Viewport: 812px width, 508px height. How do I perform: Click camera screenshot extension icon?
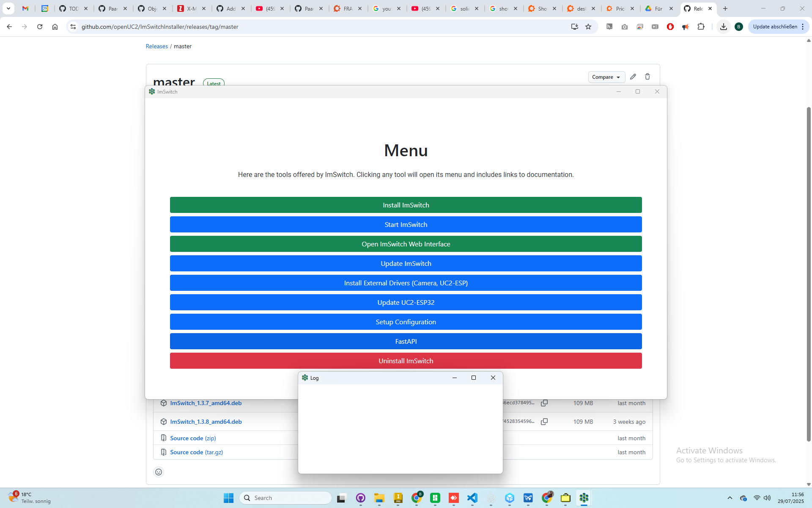pos(625,27)
